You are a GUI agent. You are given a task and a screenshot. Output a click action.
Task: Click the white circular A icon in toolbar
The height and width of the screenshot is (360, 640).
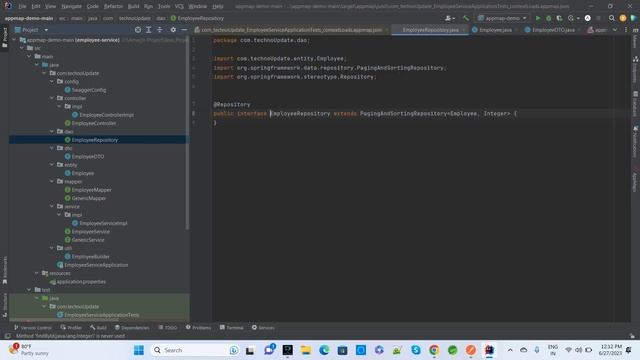coord(588,18)
